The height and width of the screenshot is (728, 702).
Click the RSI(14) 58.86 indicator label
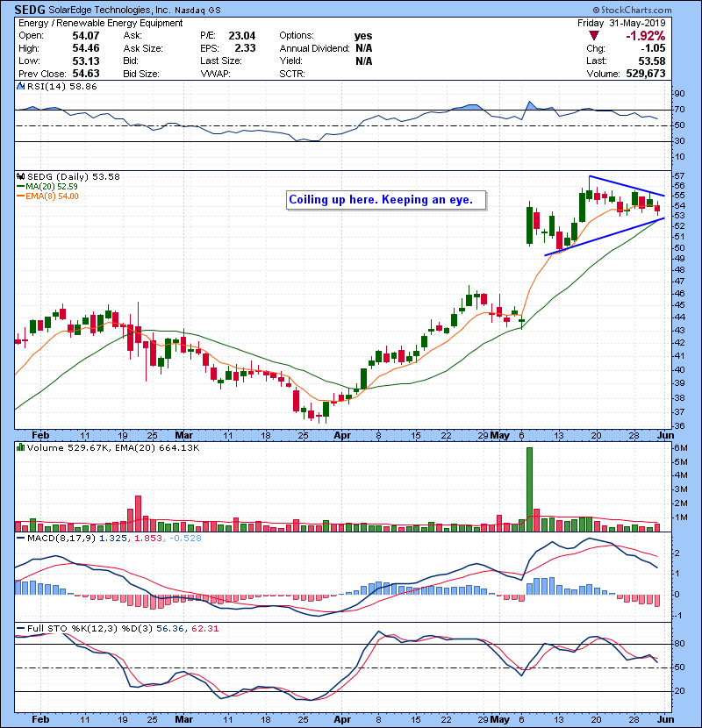[x=61, y=86]
